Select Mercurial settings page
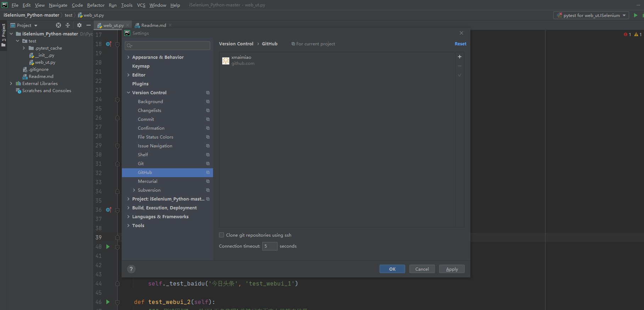The image size is (644, 310). (x=167, y=181)
